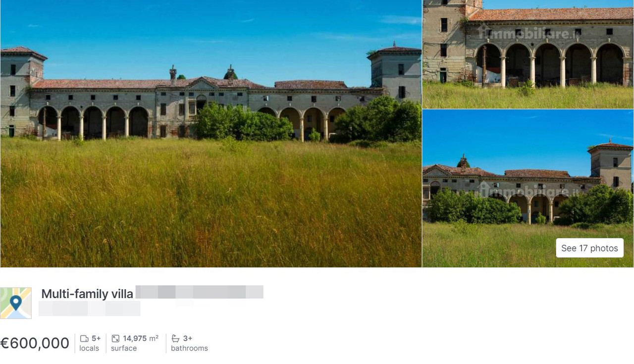The image size is (634, 364).
Task: Click the bathrooms label text
Action: pos(189,348)
